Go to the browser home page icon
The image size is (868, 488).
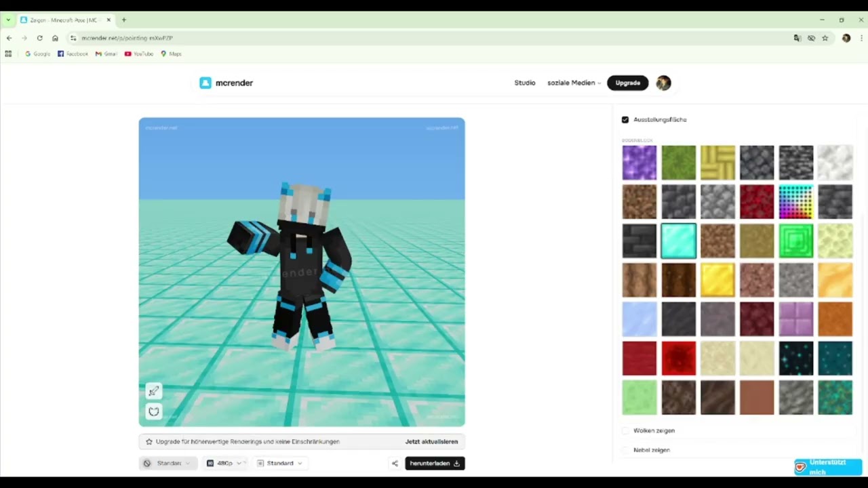point(55,38)
